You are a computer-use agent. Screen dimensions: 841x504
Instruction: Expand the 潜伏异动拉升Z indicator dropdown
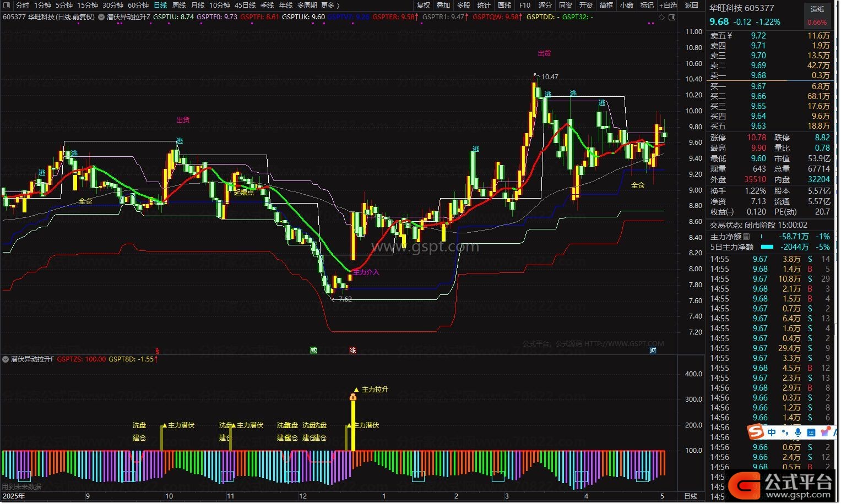click(101, 17)
